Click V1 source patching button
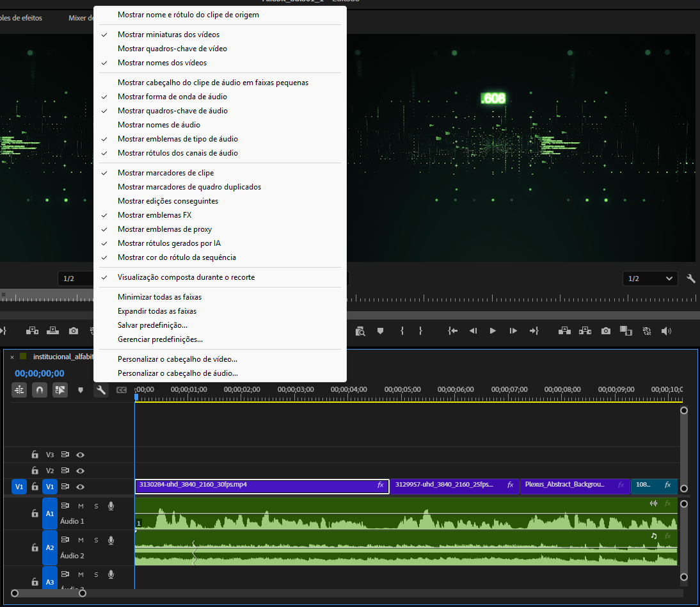 pos(19,487)
